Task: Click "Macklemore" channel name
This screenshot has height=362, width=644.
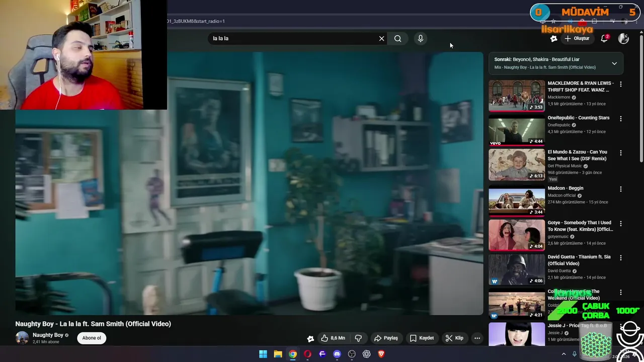Action: click(x=559, y=97)
